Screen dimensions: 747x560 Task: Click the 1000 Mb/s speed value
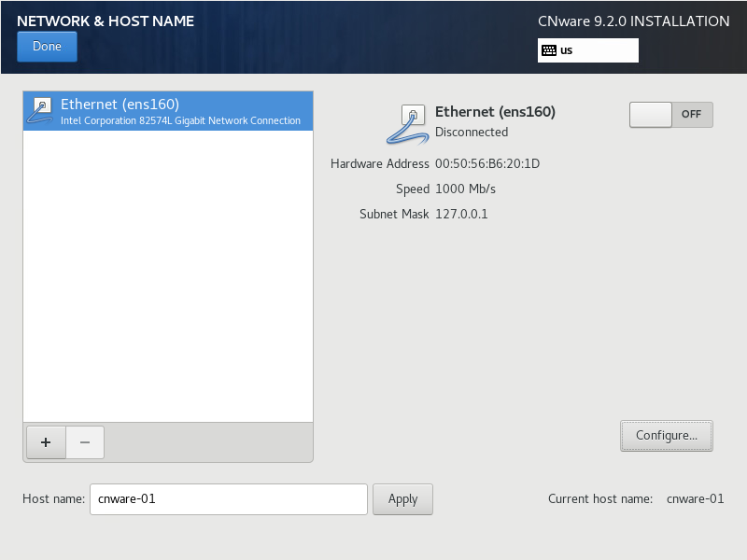465,189
